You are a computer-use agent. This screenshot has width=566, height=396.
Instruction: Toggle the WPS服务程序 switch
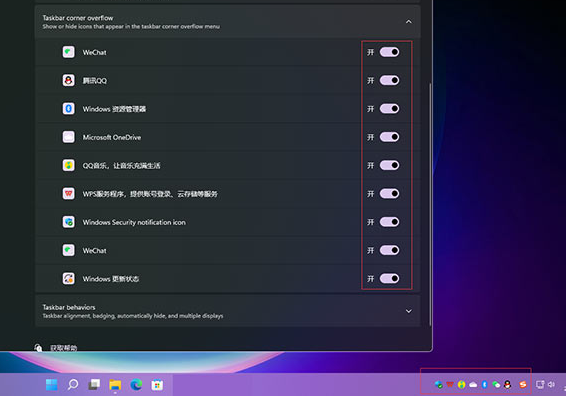389,193
